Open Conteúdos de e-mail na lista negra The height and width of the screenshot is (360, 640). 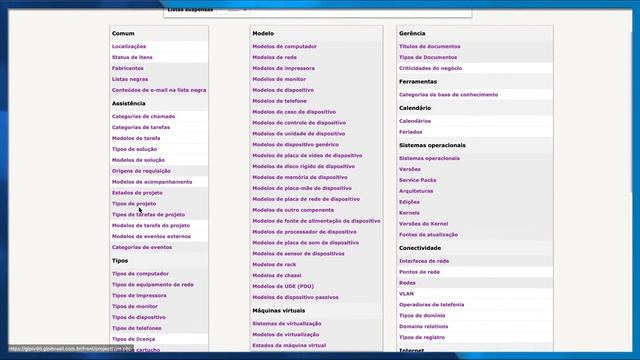tap(159, 90)
